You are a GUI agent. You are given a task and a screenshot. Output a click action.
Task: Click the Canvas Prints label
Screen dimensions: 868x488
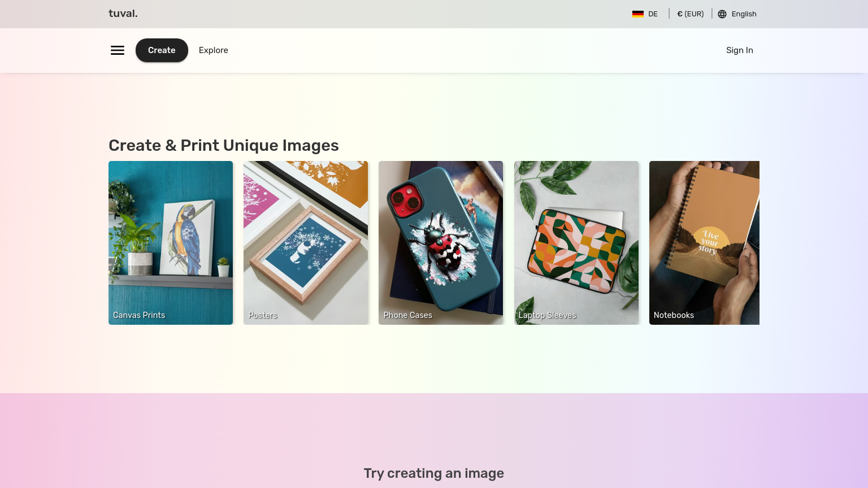tap(139, 315)
